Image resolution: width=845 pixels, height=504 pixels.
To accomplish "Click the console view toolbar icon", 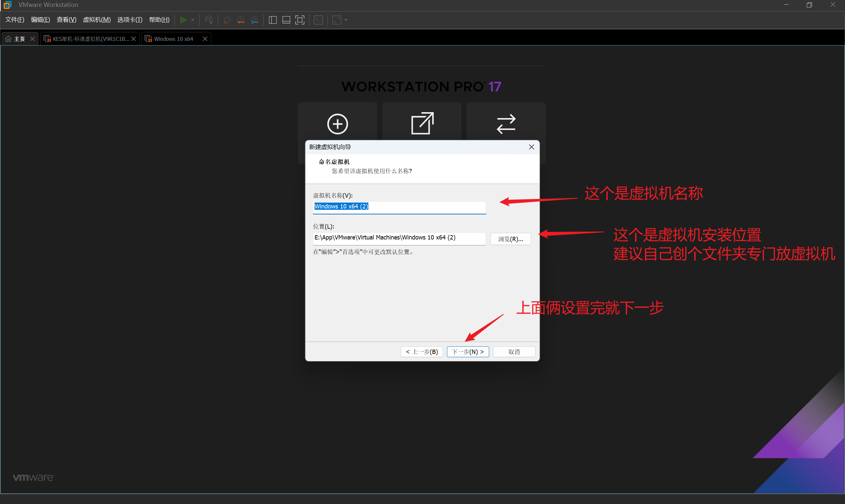I will [319, 20].
